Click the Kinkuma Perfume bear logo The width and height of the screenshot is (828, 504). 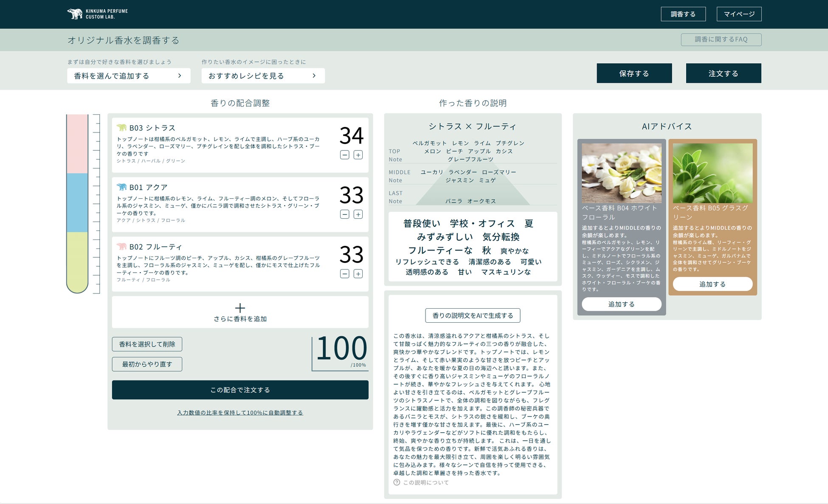75,14
